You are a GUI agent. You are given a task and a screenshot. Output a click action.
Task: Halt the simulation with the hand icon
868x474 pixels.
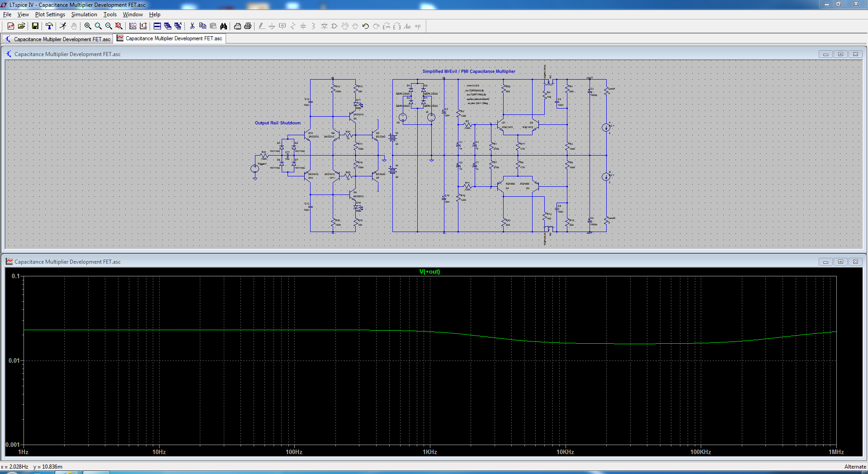point(74,26)
